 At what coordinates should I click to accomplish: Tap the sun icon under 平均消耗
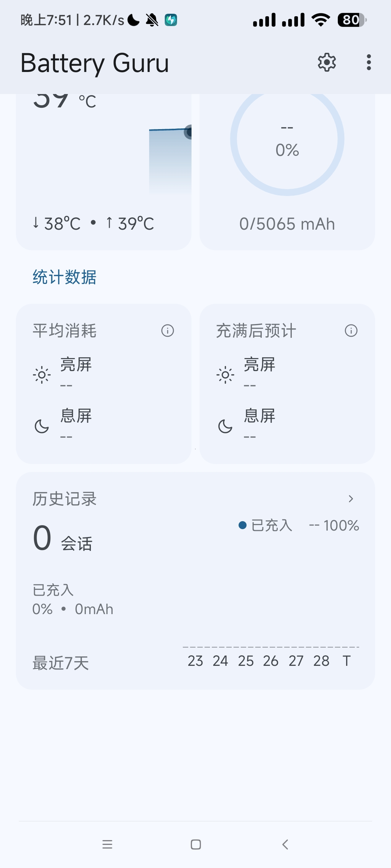42,375
